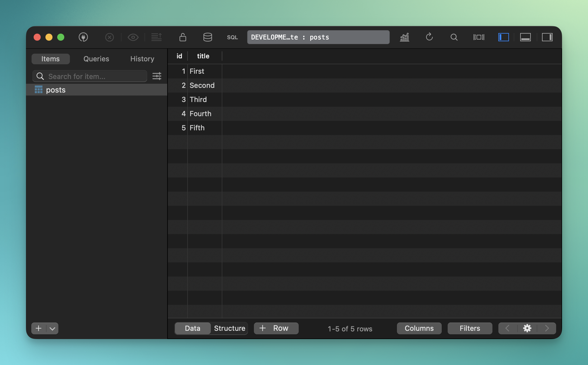Click the magnifier search toolbar icon

[x=454, y=37]
